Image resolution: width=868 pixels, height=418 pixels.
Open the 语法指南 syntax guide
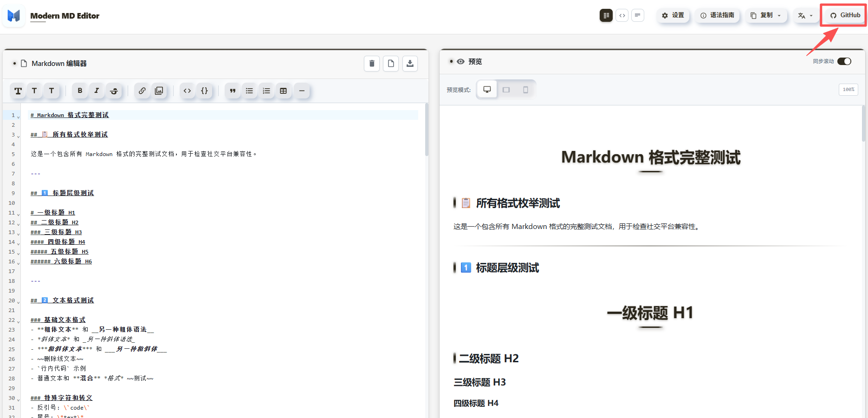click(717, 15)
